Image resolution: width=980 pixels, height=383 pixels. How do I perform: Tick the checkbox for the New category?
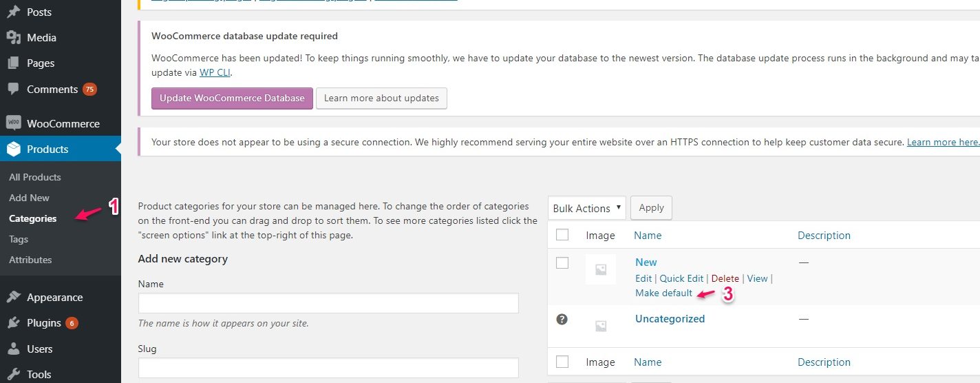(x=562, y=262)
